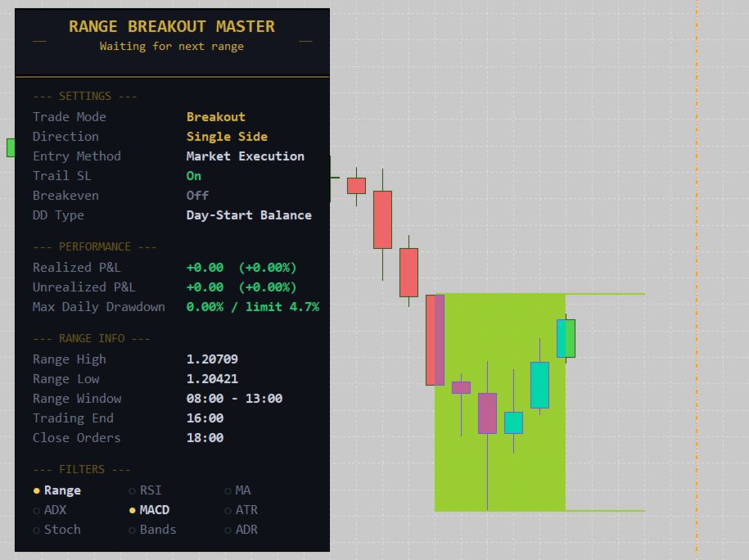The height and width of the screenshot is (560, 749).
Task: Click the Range Window value 08:00 - 13:00
Action: pos(235,398)
